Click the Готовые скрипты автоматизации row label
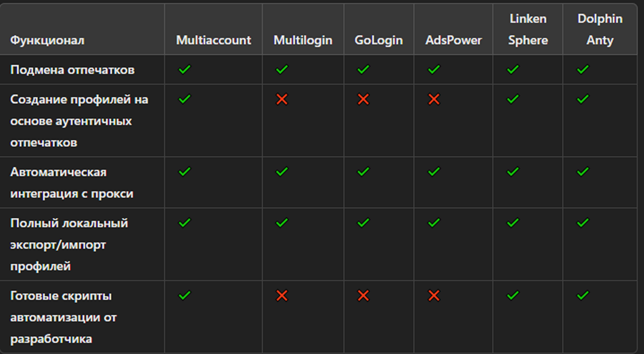 point(63,317)
